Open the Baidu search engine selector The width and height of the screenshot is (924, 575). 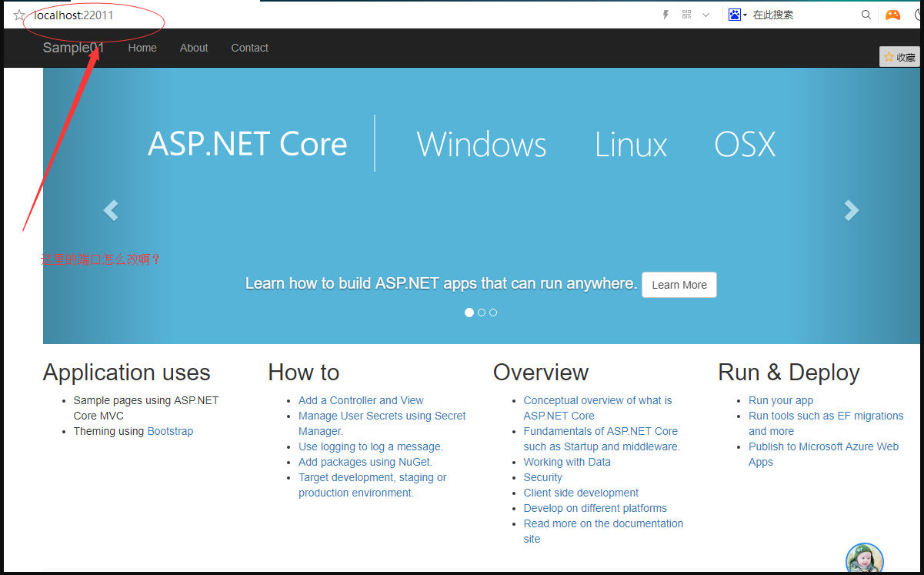738,15
